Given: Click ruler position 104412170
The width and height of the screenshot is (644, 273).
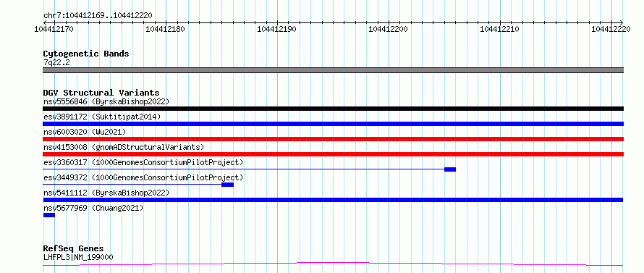Looking at the screenshot, I should pos(54,29).
